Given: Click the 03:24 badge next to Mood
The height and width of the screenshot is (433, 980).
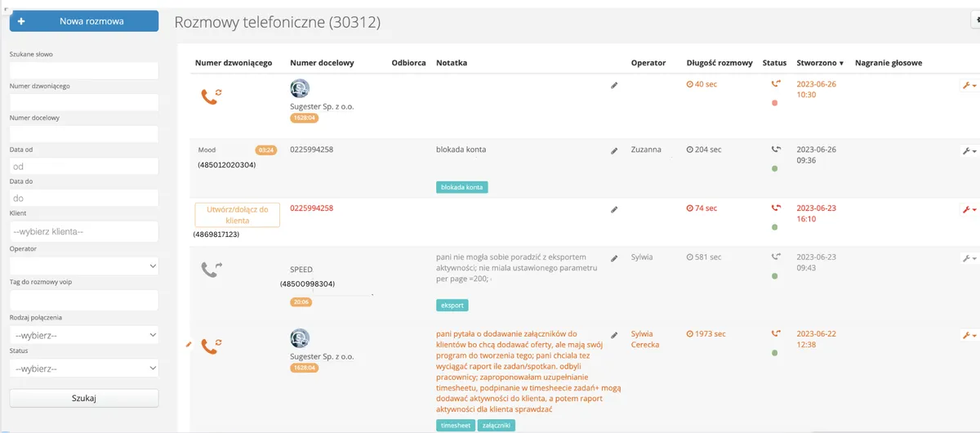Looking at the screenshot, I should click(x=266, y=150).
